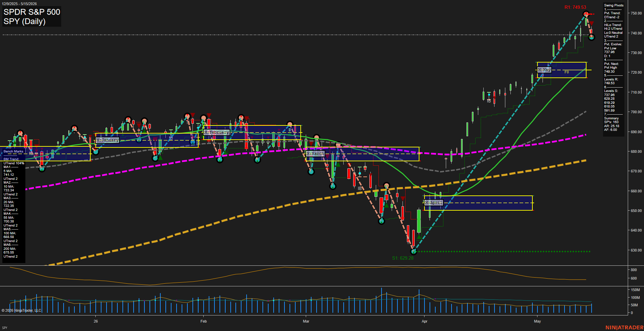This screenshot has height=331, width=644.
Task: Click the AF: 6.00 summary line
Action: [611, 130]
